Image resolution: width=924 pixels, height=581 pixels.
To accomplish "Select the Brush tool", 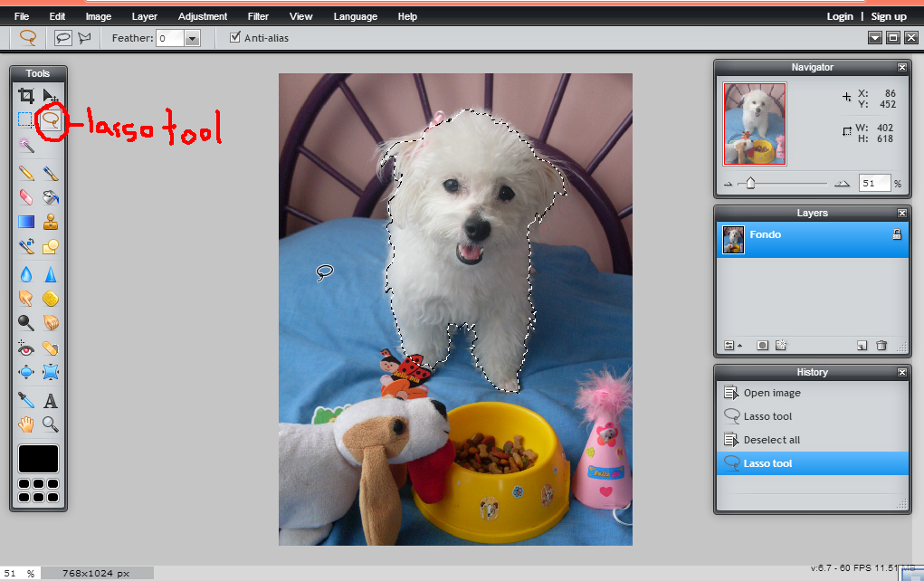I will (x=51, y=173).
